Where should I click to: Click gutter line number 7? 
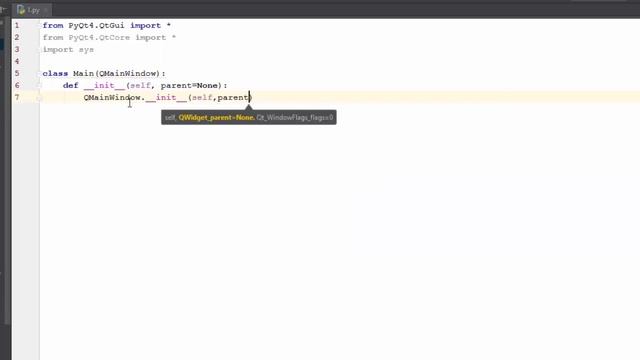(x=17, y=98)
